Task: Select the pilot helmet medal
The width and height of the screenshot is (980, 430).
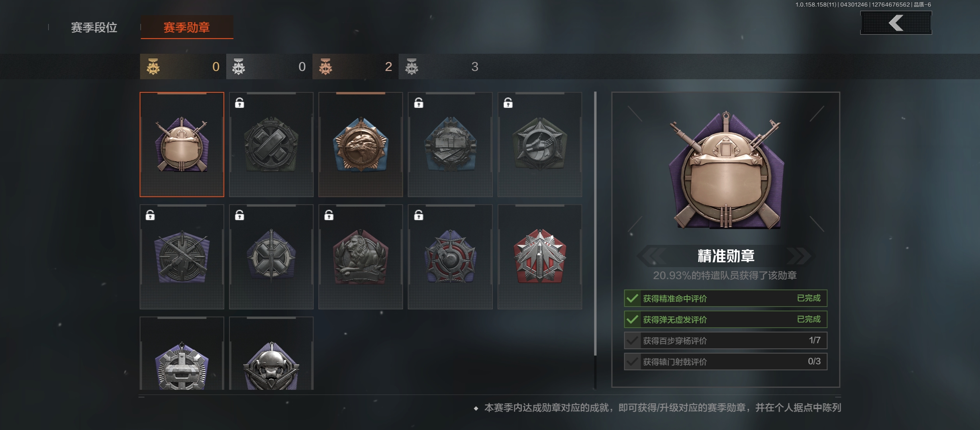Action: point(271,353)
